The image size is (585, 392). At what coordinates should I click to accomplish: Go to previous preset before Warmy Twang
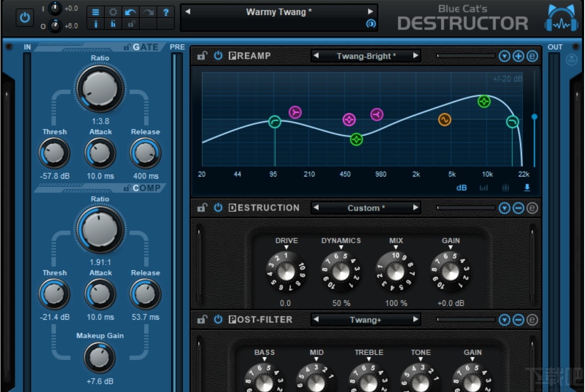(188, 12)
